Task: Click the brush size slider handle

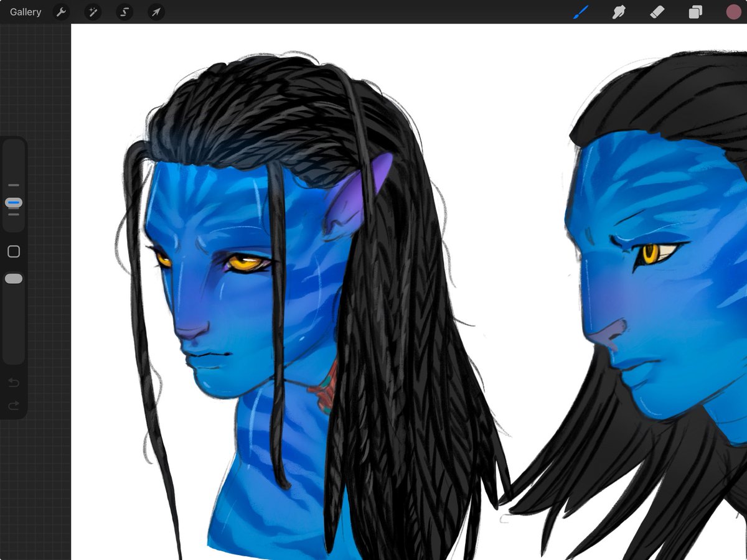Action: click(14, 203)
